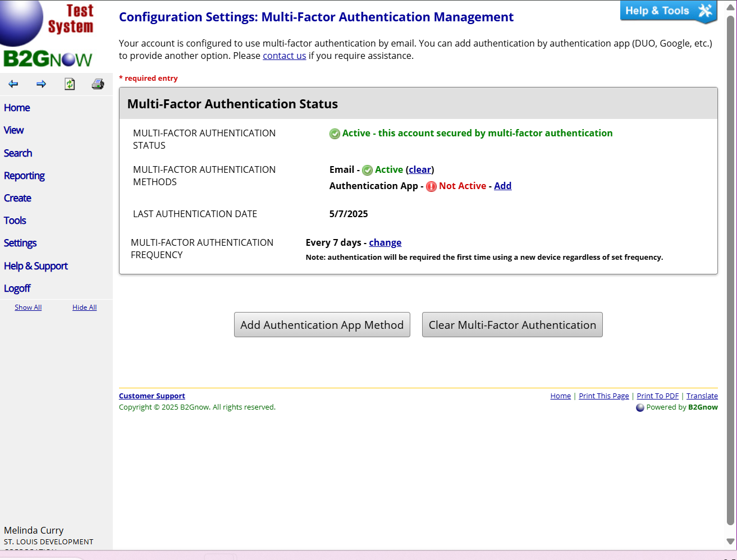The height and width of the screenshot is (560, 737).
Task: Click the B2Gnow Test System logo
Action: (48, 35)
